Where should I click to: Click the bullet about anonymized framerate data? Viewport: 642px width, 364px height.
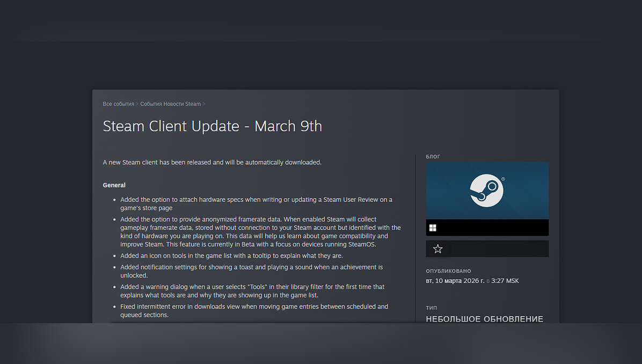click(x=260, y=232)
